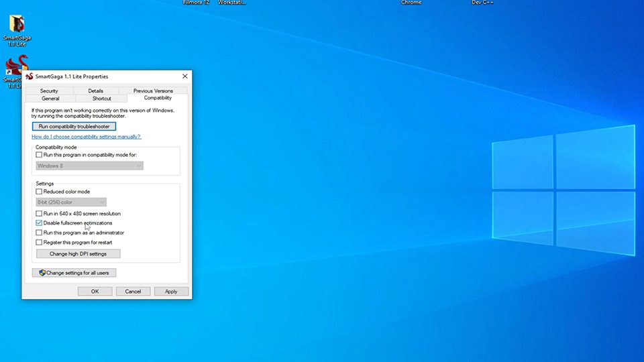Screen dimensions: 644x362
Task: Click the Dev C++ desktop label
Action: click(482, 3)
